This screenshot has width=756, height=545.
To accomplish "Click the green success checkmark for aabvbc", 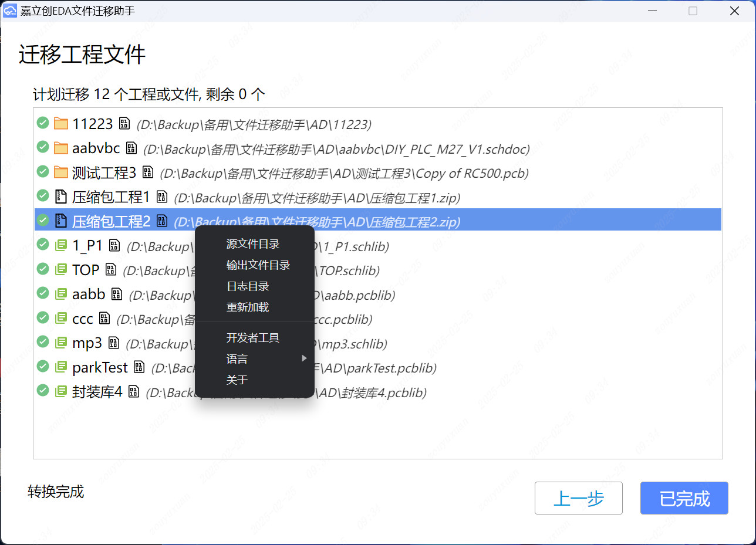I will [x=43, y=147].
